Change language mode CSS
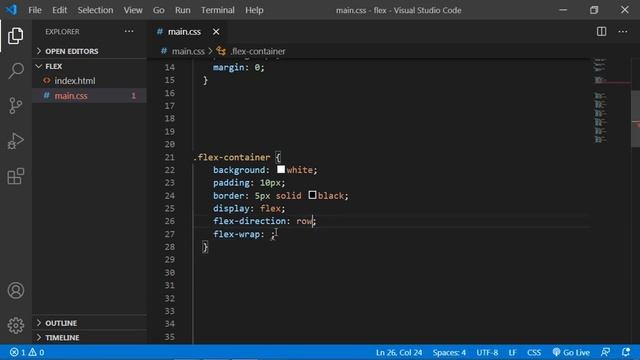The height and width of the screenshot is (360, 640). tap(533, 352)
